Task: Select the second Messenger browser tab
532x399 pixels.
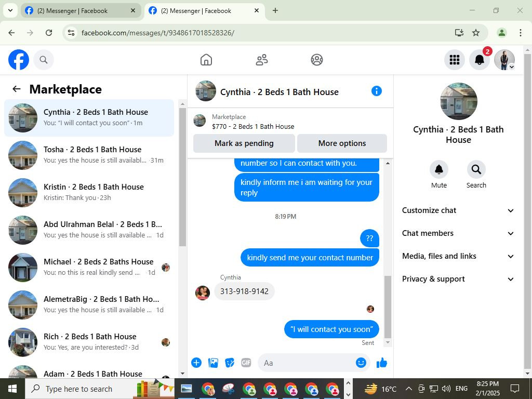Action: [x=205, y=10]
